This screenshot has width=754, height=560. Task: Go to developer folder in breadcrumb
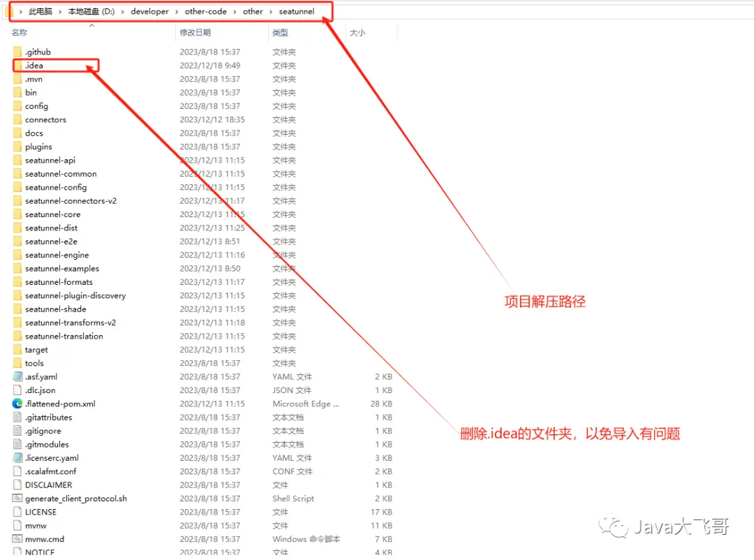click(149, 12)
